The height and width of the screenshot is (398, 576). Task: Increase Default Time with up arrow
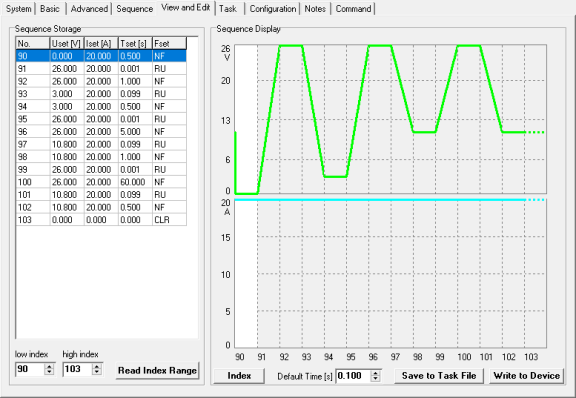coord(375,373)
